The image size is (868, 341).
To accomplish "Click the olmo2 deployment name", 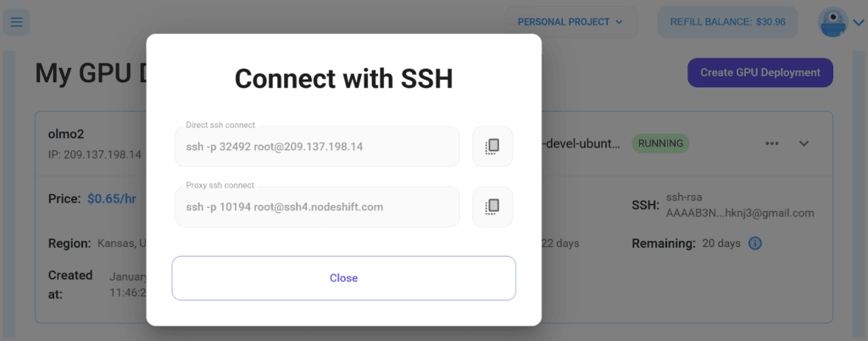I will [x=66, y=135].
